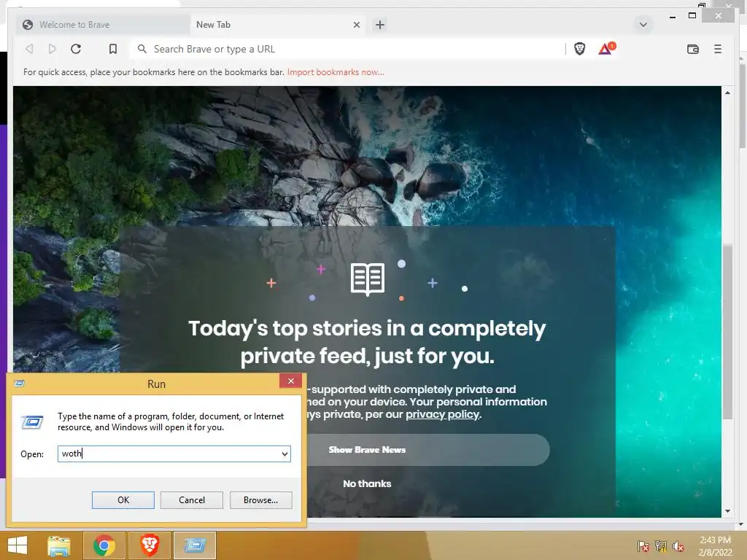Go forward with the browser forward arrow
Screen dimensions: 747x560
53,49
